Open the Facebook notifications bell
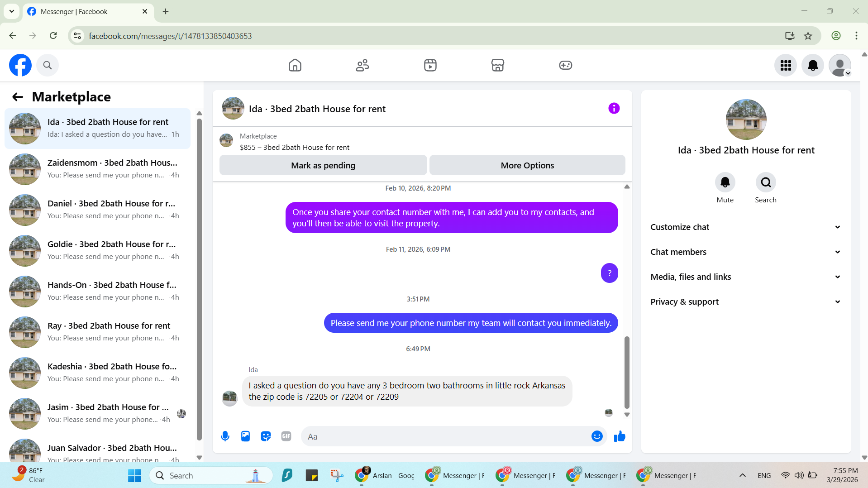 [813, 65]
